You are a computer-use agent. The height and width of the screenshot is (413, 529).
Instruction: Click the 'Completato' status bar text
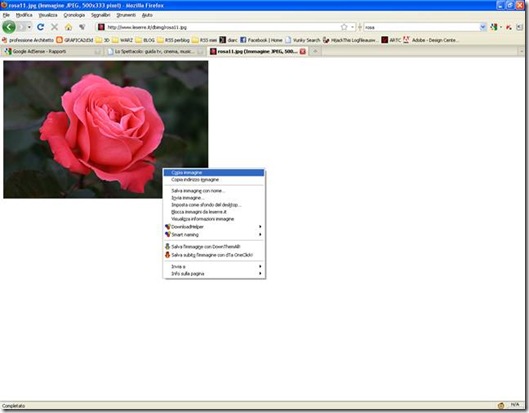point(13,406)
